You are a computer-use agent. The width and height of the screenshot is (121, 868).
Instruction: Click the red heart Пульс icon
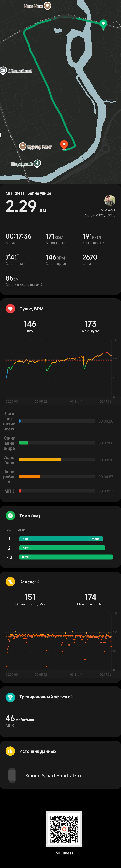(x=10, y=308)
